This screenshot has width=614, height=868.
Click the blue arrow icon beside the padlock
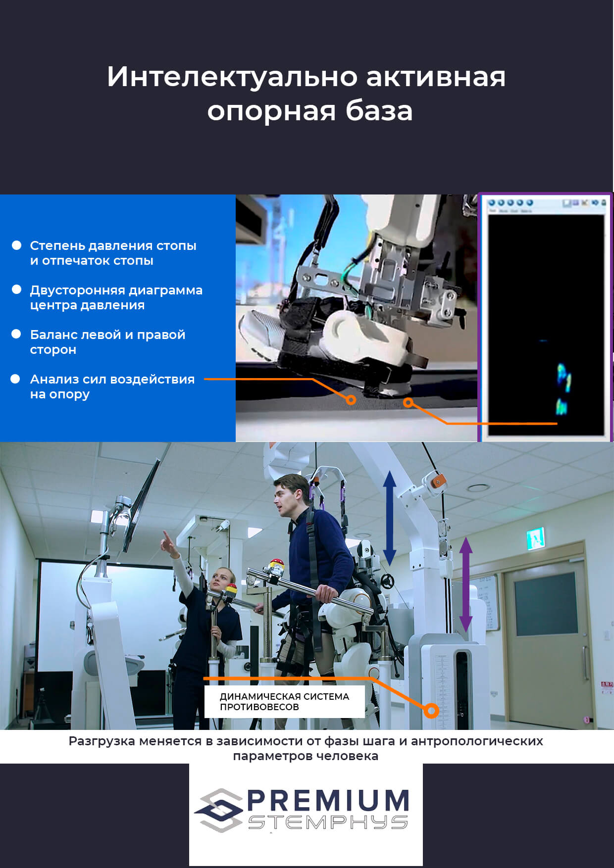click(595, 202)
